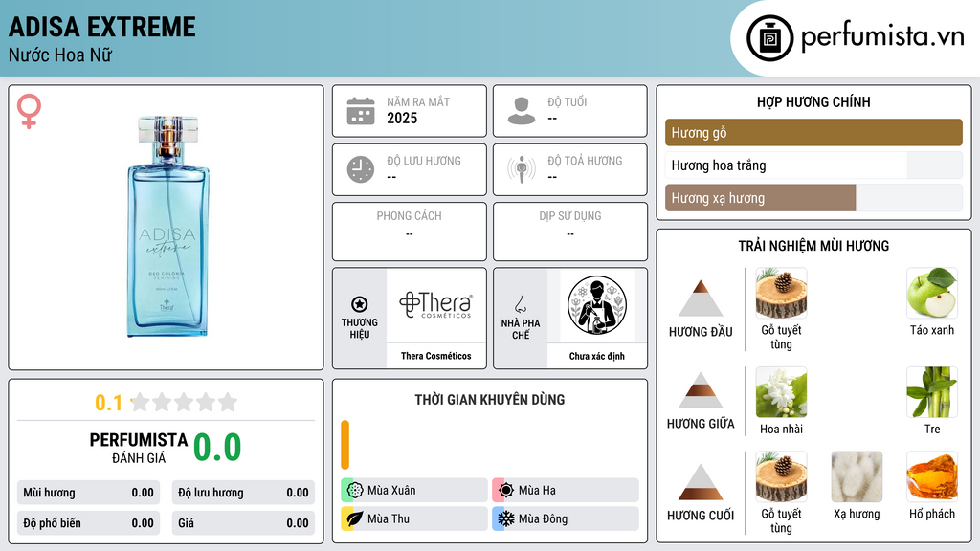
Task: Click the DỊP SỬ DỤNG box label
Action: pos(570,216)
